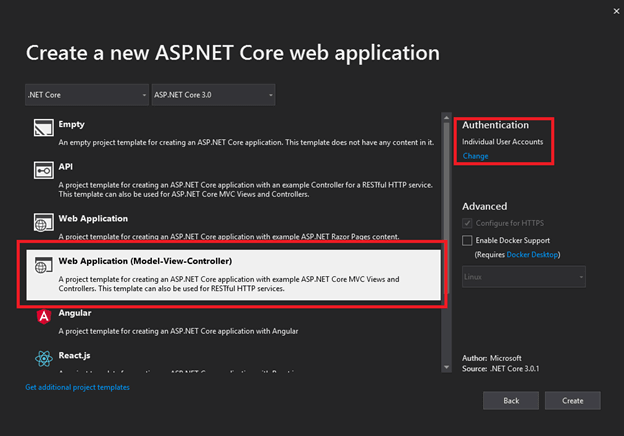Click the Web Application template icon
This screenshot has width=624, height=436.
pos(43,221)
